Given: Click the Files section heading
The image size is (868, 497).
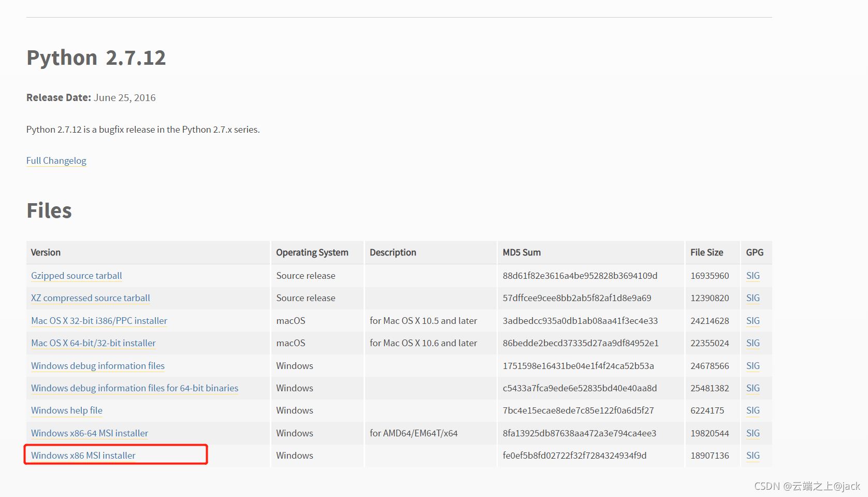Looking at the screenshot, I should 49,210.
